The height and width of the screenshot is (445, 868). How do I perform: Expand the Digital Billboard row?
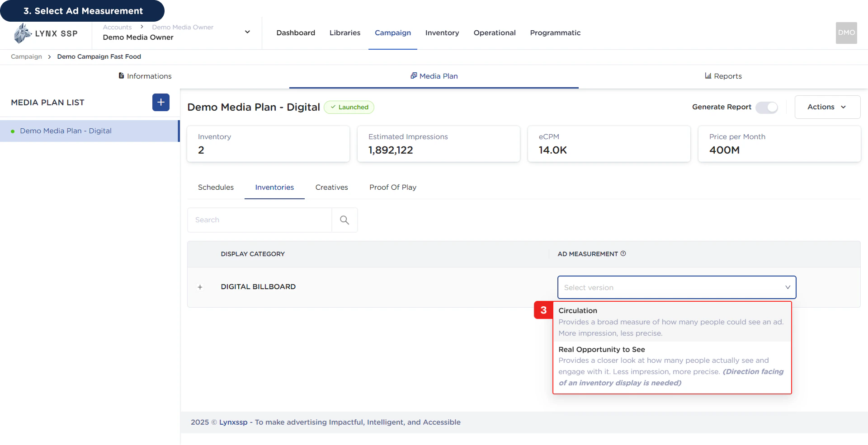click(200, 287)
